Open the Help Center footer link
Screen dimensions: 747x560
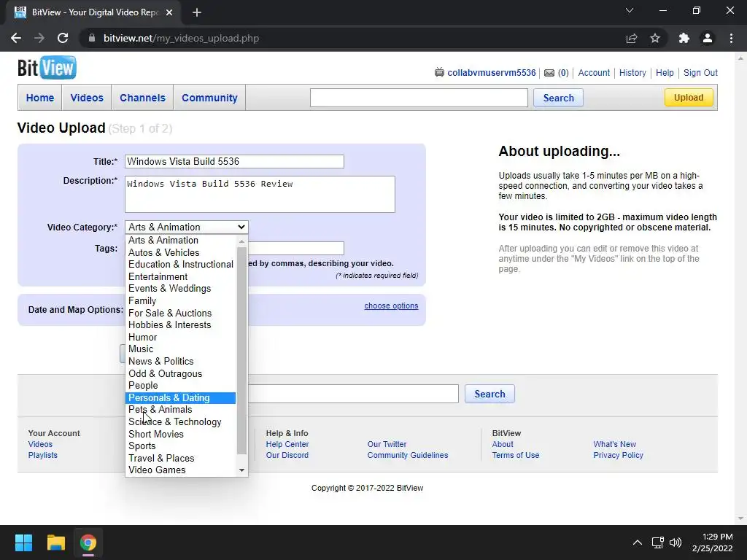coord(287,444)
